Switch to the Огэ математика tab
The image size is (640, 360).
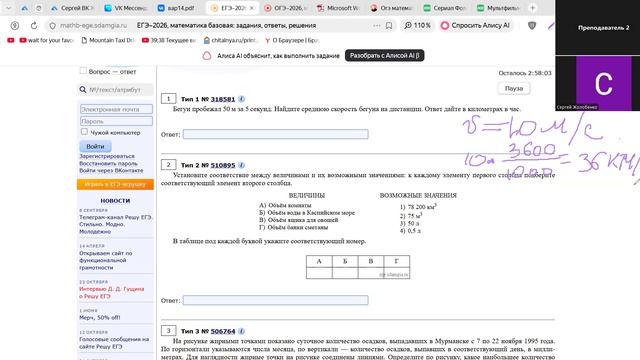click(x=391, y=8)
